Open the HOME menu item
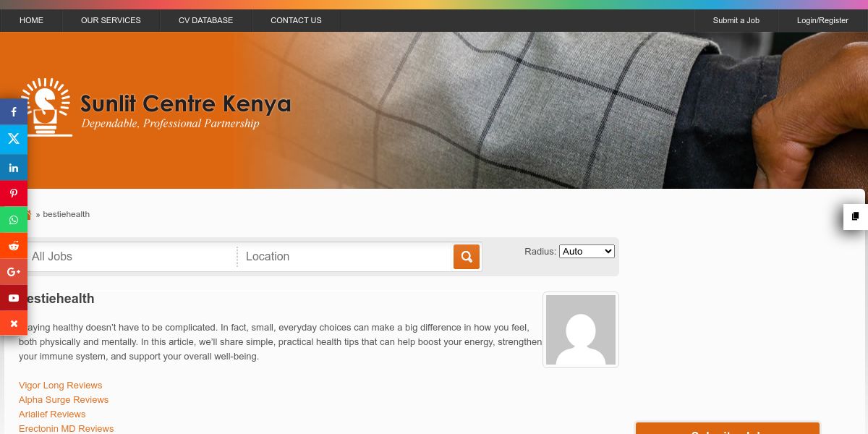This screenshot has width=868, height=434. pyautogui.click(x=31, y=20)
